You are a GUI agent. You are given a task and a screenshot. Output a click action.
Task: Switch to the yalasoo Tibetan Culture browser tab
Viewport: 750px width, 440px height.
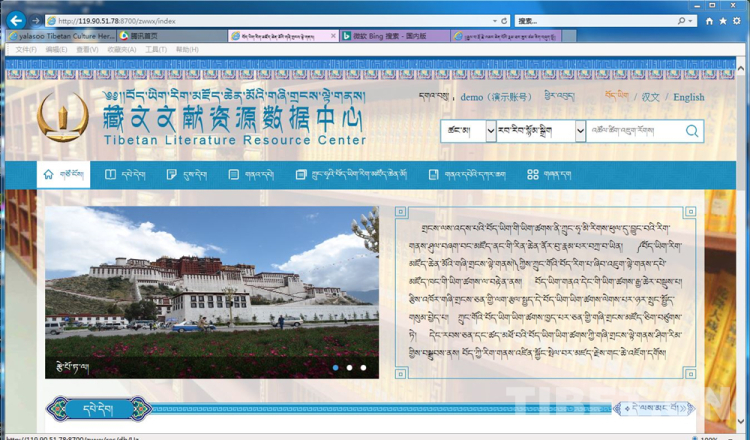[58, 35]
